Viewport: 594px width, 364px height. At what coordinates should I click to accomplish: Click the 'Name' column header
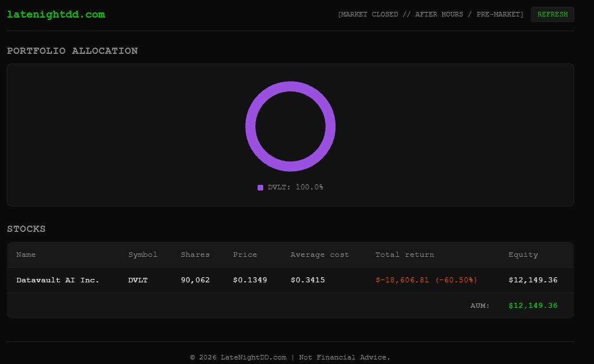26,255
